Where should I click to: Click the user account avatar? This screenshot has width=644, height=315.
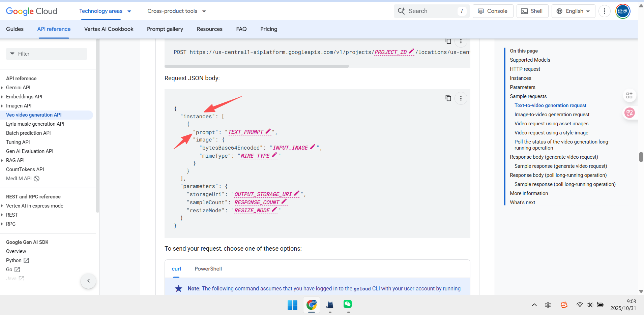point(623,11)
